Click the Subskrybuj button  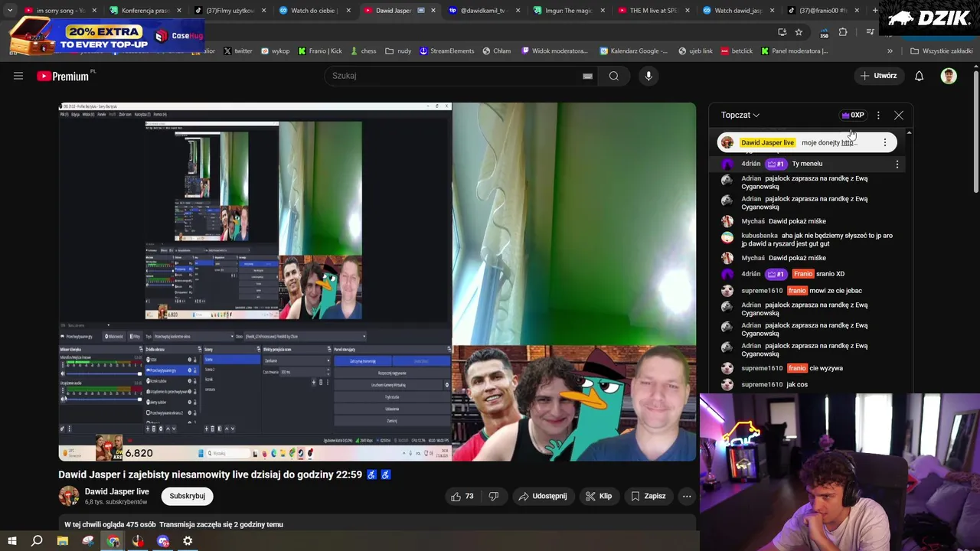188,496
